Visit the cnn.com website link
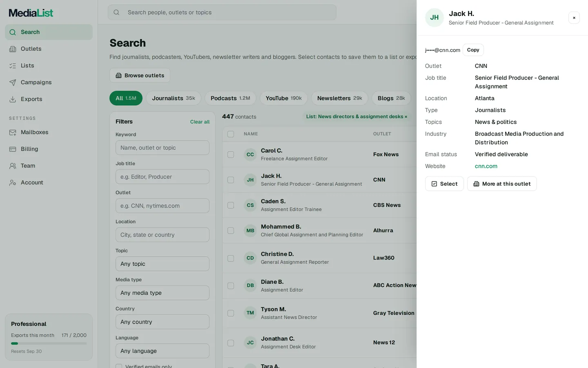 486,166
